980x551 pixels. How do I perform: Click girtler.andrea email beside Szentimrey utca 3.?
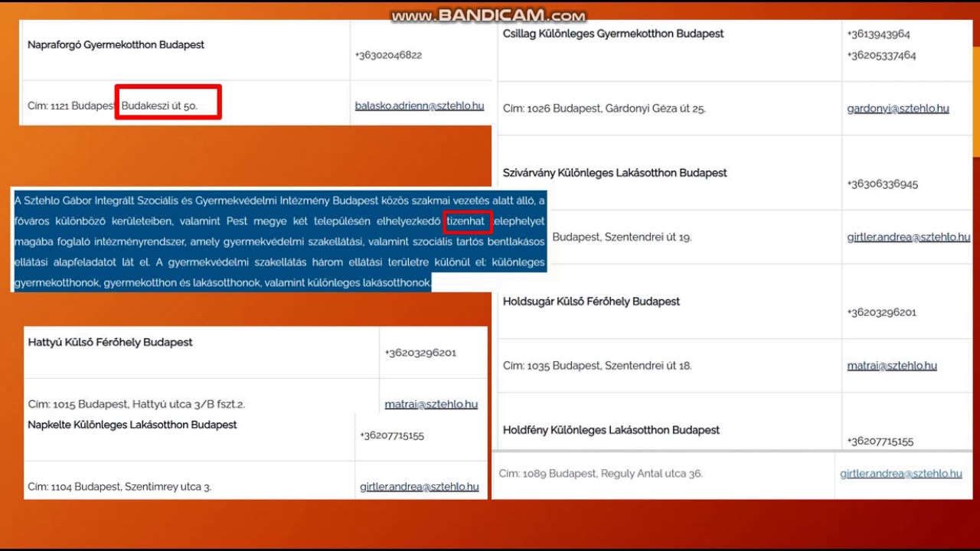[420, 487]
